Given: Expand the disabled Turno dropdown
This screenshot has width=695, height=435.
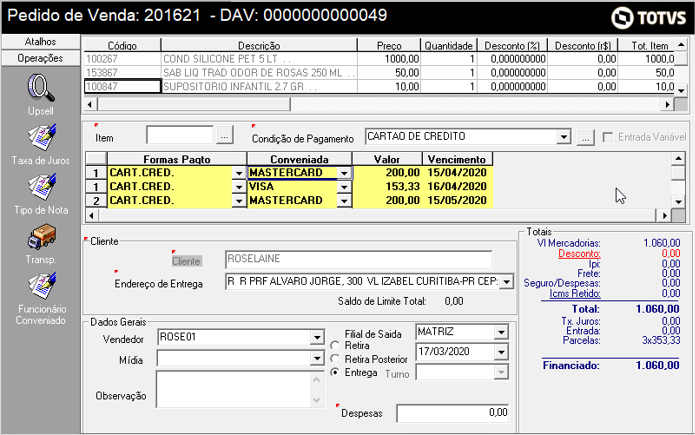Looking at the screenshot, I should point(501,372).
